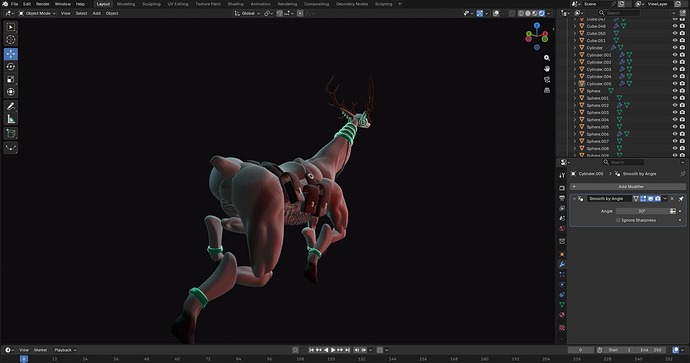Viewport: 690px width, 363px height.
Task: Open the File menu
Action: 15,4
